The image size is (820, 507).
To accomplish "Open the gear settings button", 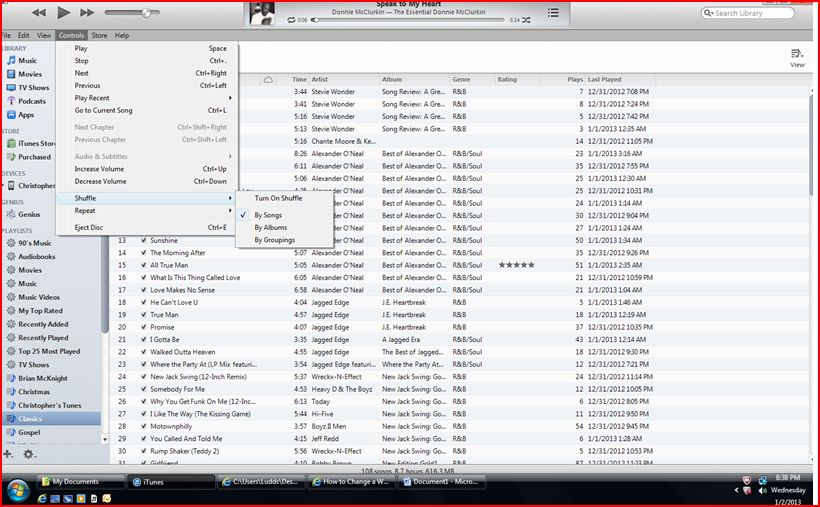I will (x=29, y=454).
